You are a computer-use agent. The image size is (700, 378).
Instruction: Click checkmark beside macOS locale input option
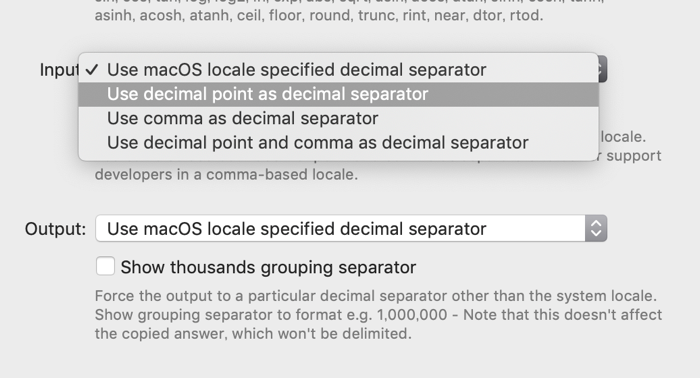[92, 70]
